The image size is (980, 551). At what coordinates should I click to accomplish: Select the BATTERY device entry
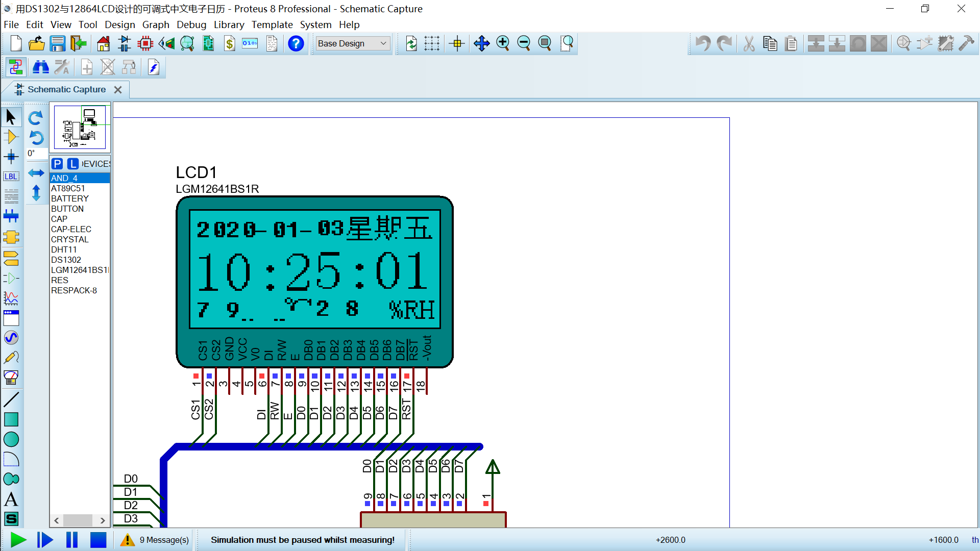[x=80, y=198]
